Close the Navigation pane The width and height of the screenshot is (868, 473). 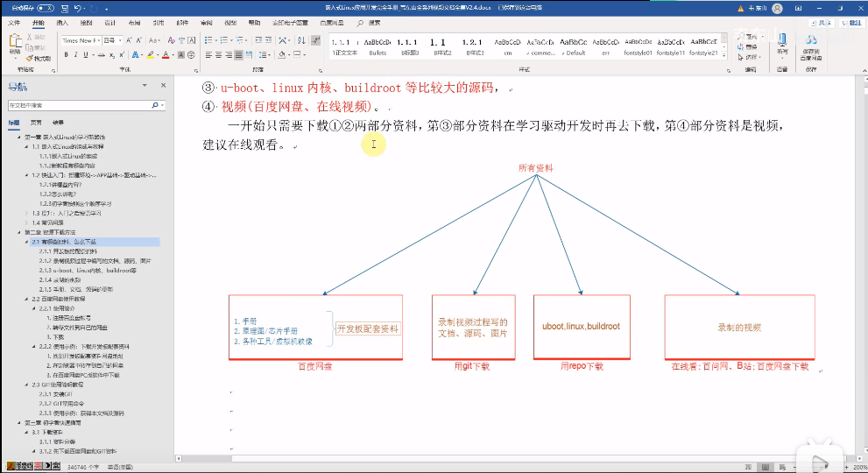click(x=163, y=85)
